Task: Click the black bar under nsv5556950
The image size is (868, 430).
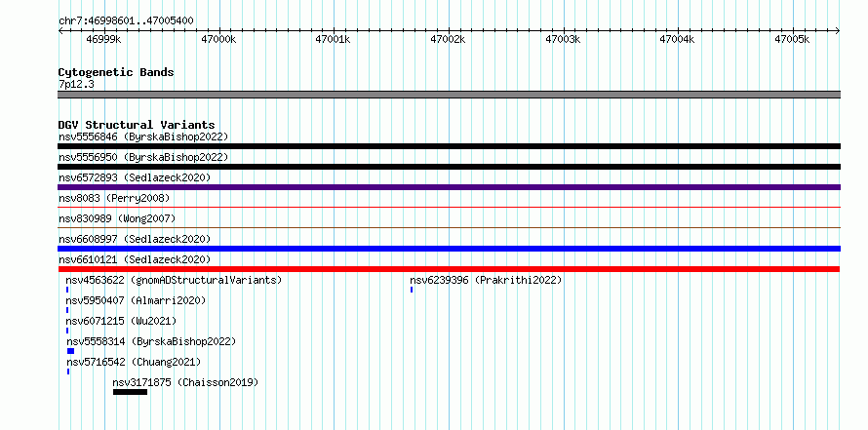Action: 449,167
